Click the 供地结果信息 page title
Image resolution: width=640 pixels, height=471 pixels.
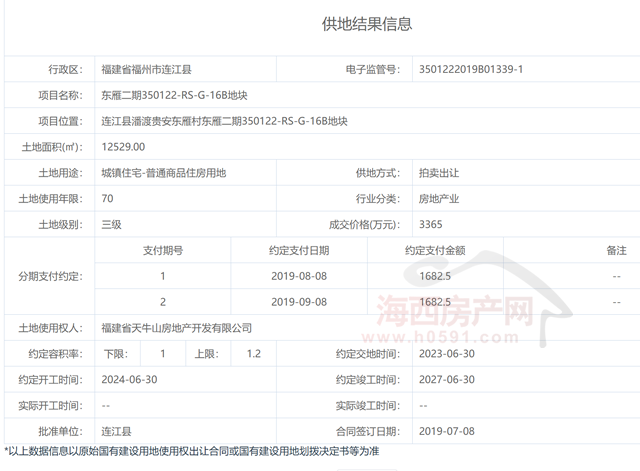pyautogui.click(x=367, y=24)
